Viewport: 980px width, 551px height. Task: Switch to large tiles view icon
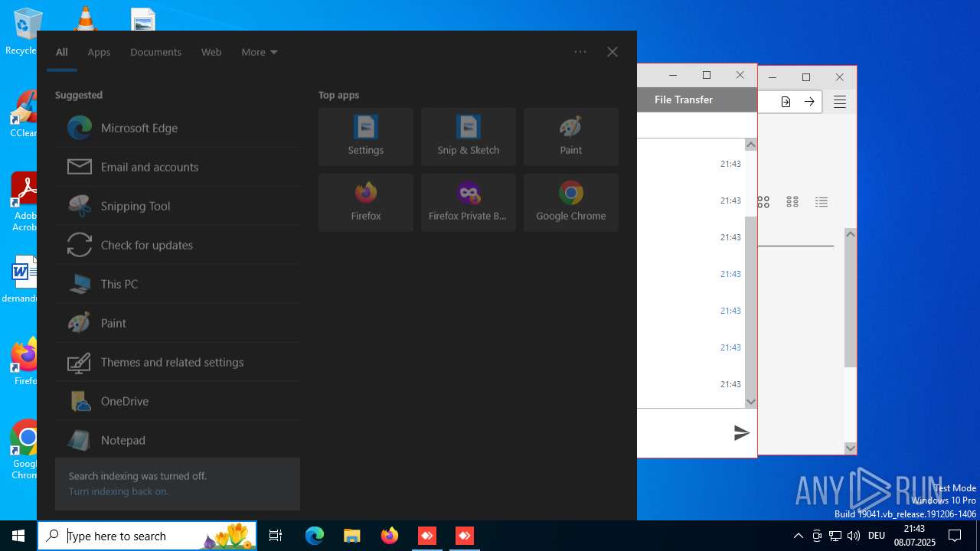(x=763, y=202)
